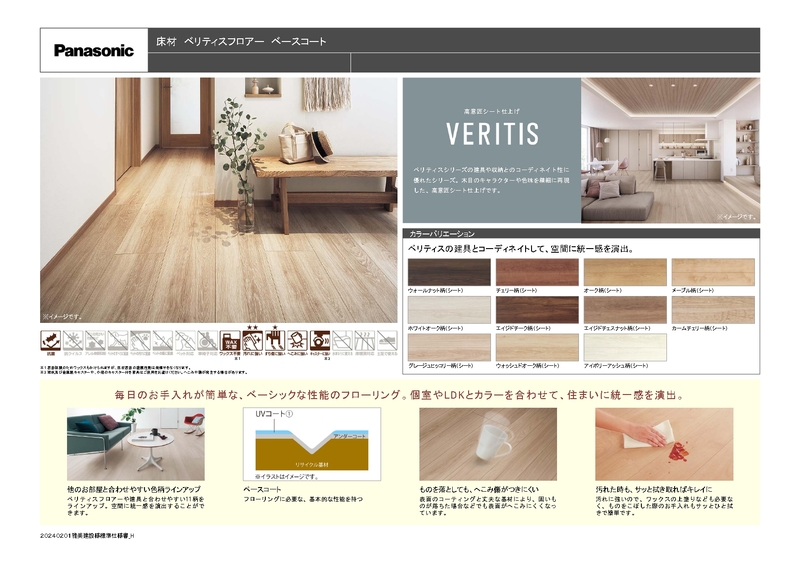Click the Panasonic logo in header
This screenshot has width=800, height=566.
coord(93,51)
